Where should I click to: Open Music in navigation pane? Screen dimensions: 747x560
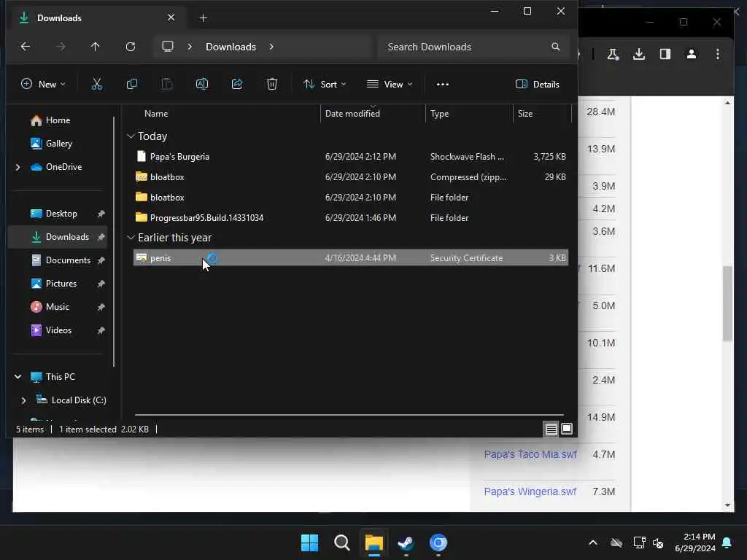57,307
